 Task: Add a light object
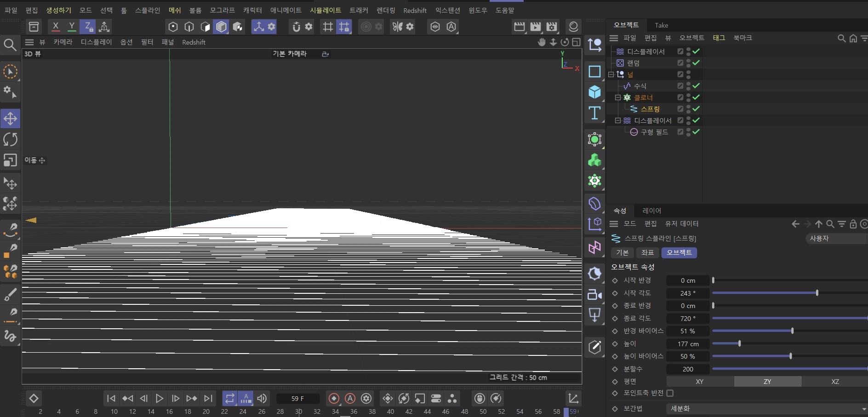click(594, 315)
